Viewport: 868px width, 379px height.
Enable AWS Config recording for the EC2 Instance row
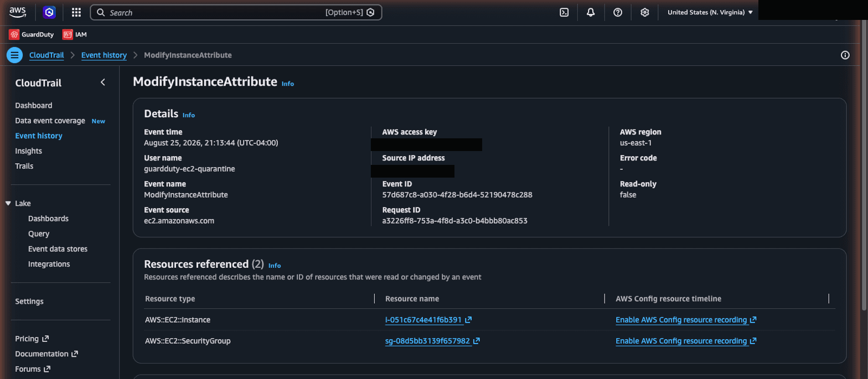[686, 320]
